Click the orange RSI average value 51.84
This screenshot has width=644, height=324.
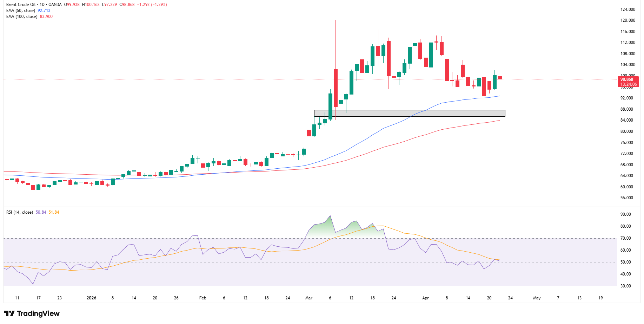54,212
